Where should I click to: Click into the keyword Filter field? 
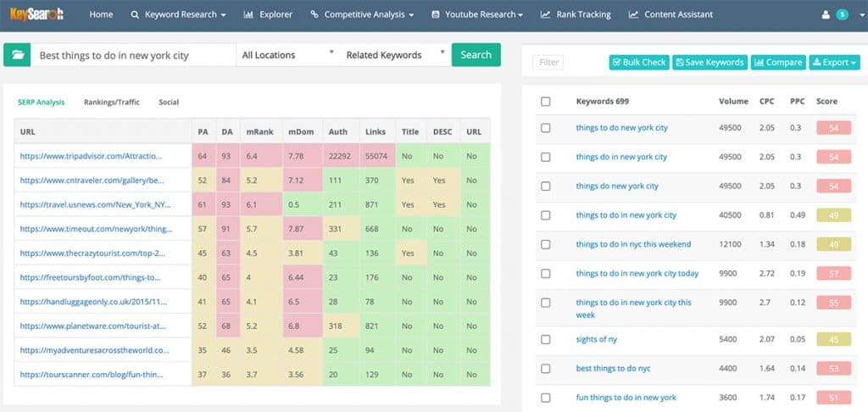pos(548,63)
